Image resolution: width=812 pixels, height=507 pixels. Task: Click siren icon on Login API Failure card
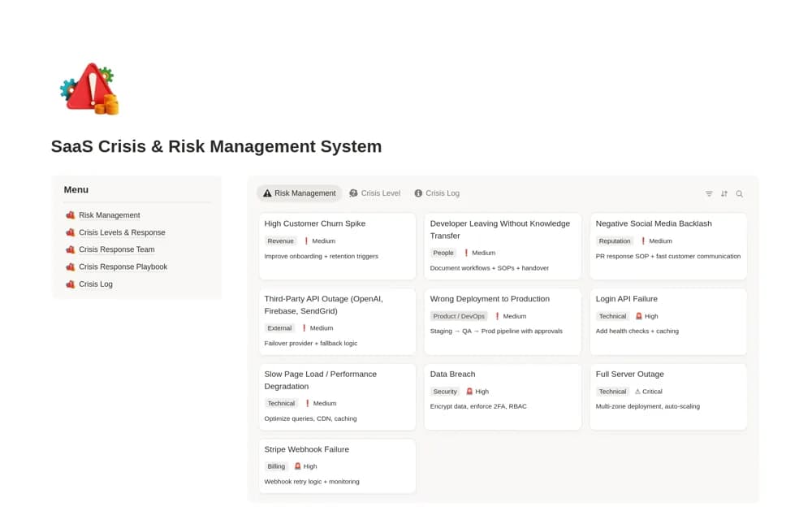tap(638, 316)
